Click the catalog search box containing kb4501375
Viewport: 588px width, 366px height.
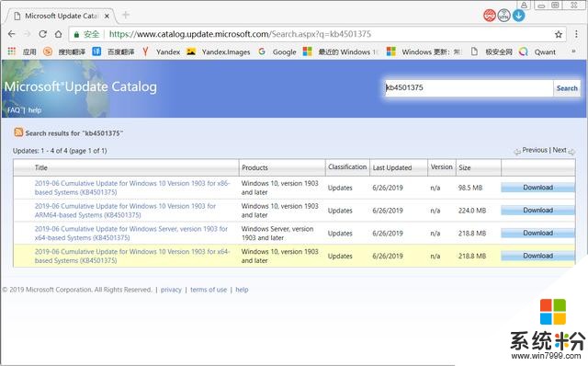469,88
